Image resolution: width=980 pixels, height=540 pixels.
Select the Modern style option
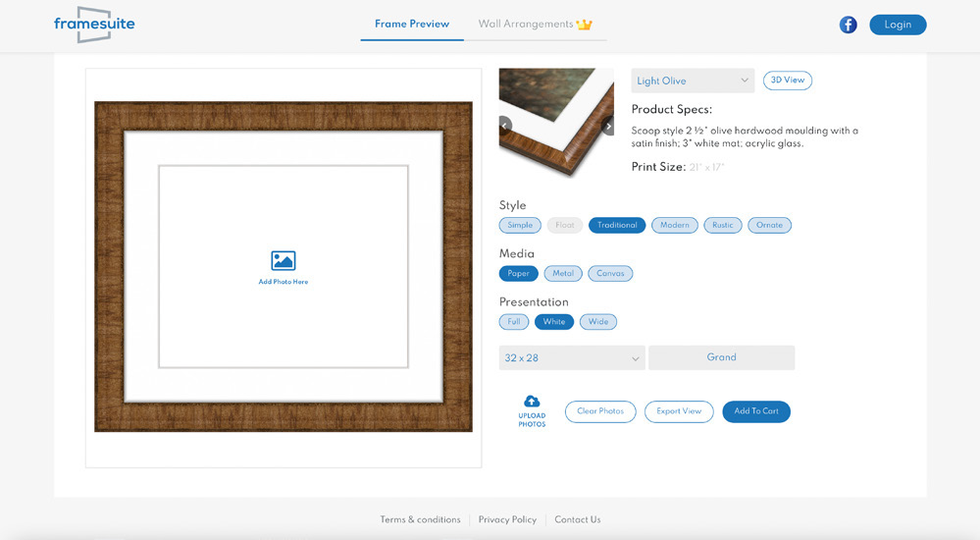[675, 225]
